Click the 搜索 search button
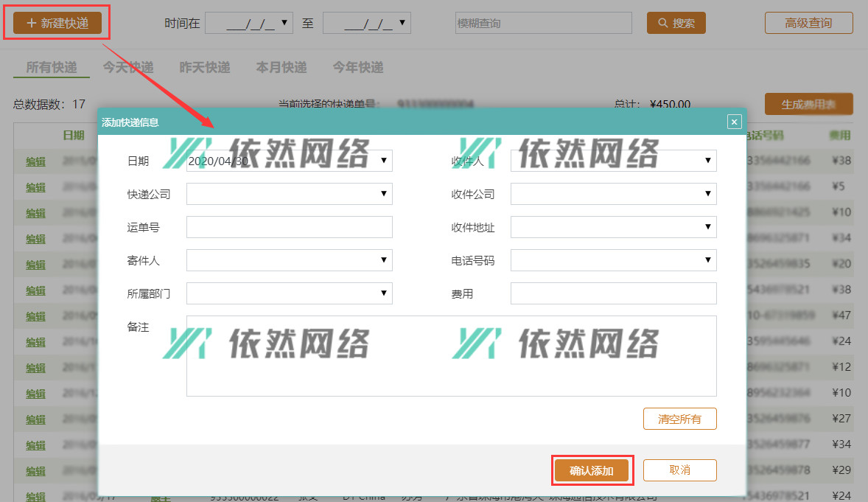This screenshot has height=502, width=868. point(676,23)
